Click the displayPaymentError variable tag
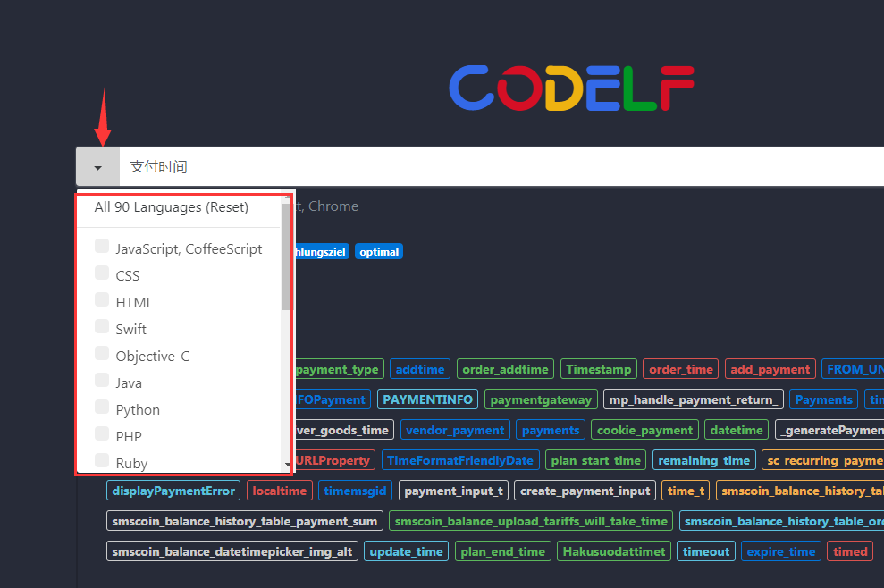Screen dimensions: 884x588 tap(173, 491)
